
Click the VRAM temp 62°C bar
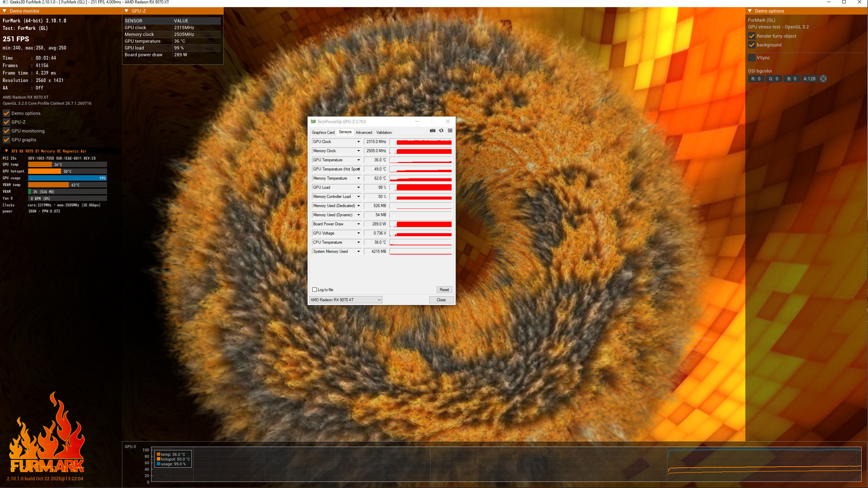pyautogui.click(x=67, y=185)
